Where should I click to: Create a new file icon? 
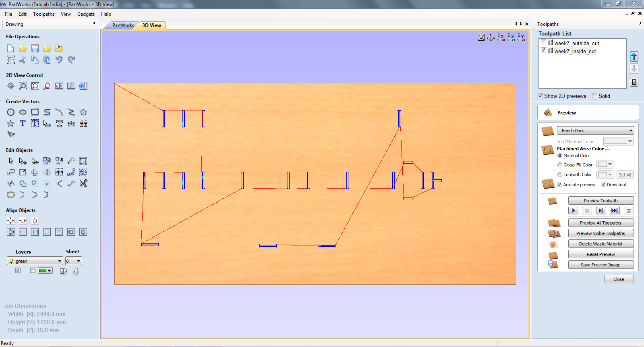(x=11, y=48)
